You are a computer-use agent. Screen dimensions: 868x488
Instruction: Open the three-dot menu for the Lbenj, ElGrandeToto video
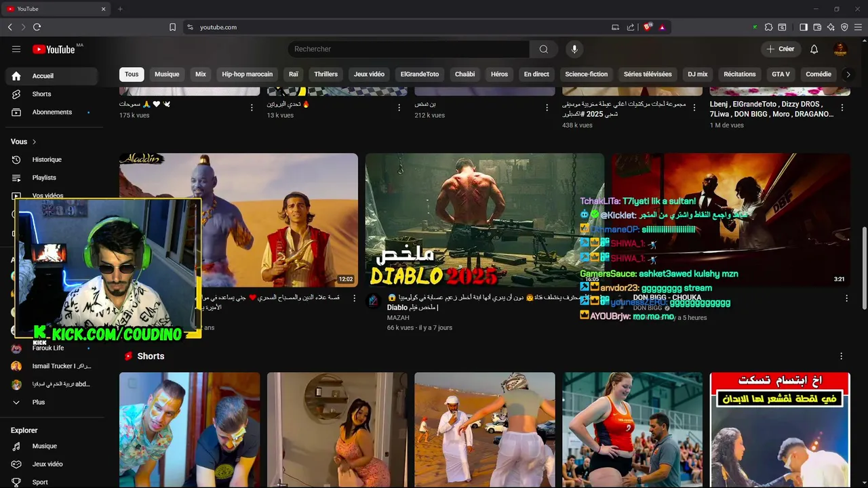point(842,108)
